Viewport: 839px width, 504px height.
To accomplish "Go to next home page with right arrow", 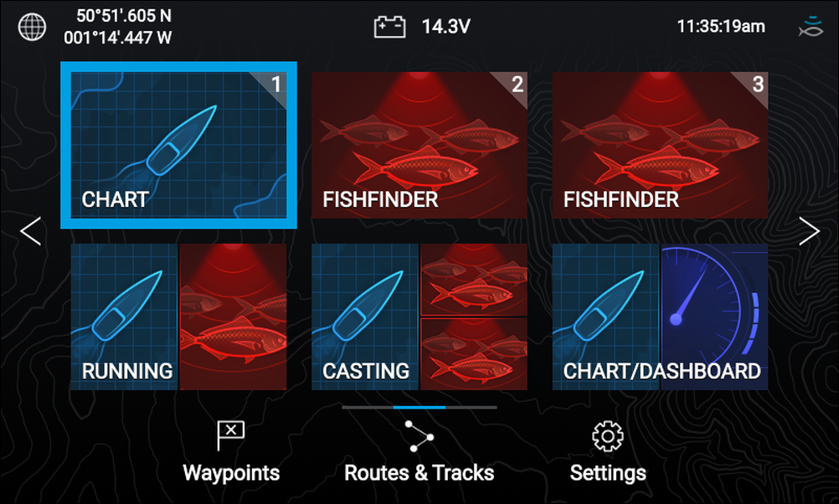I will 809,231.
